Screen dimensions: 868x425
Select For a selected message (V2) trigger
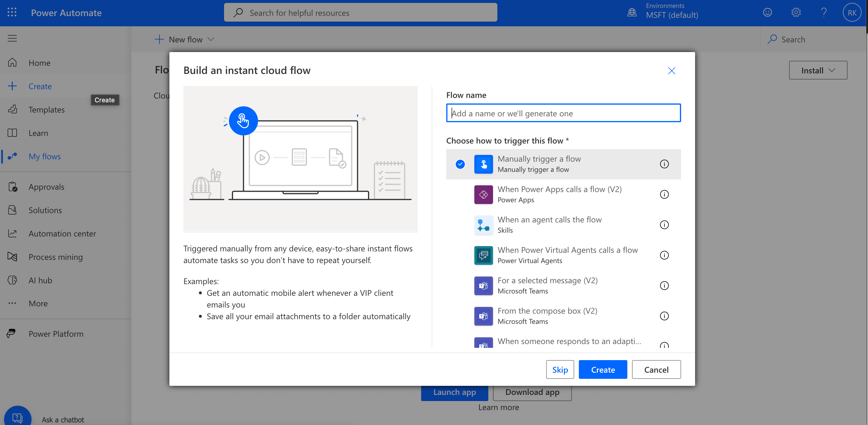click(563, 285)
